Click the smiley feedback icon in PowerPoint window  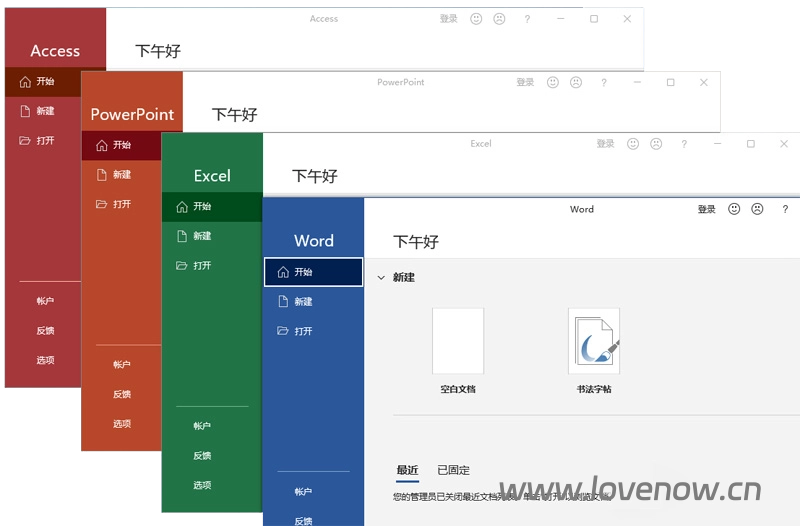pos(553,82)
